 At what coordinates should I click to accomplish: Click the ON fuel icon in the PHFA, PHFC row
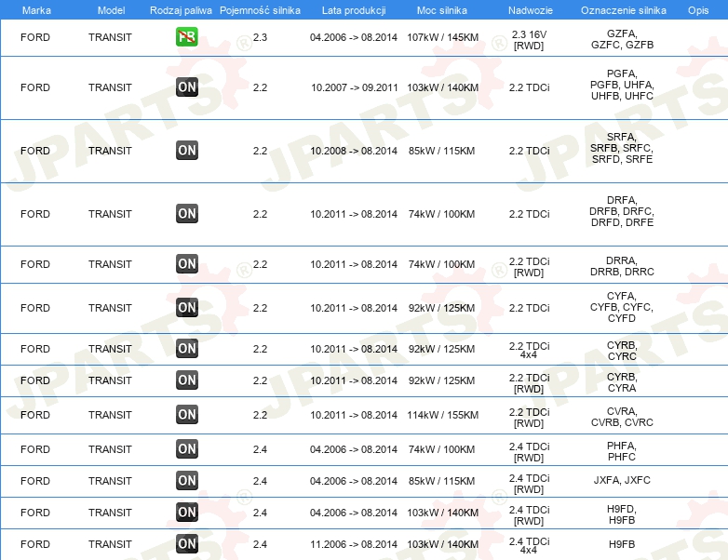pos(187,448)
